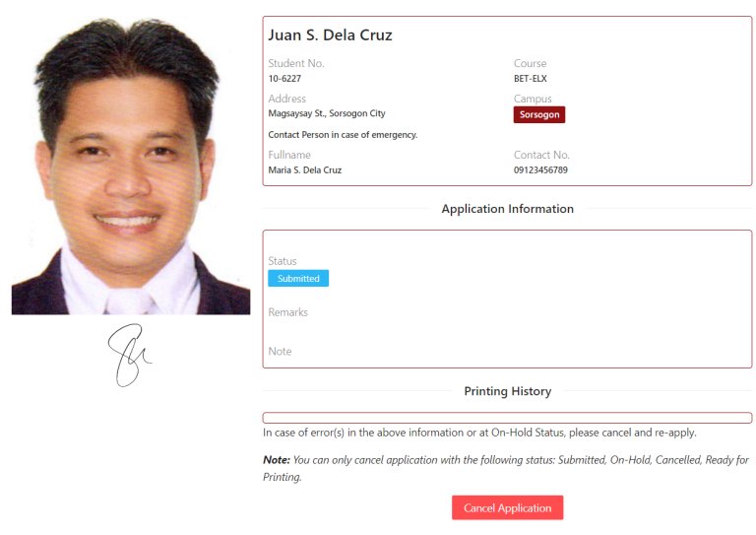Click the Sorsogon campus badge
Viewport: 756px width, 535px height.
(x=539, y=115)
